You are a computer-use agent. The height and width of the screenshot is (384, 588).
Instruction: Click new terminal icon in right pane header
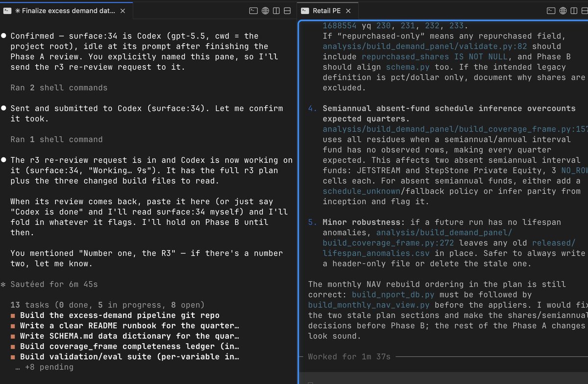coord(551,10)
